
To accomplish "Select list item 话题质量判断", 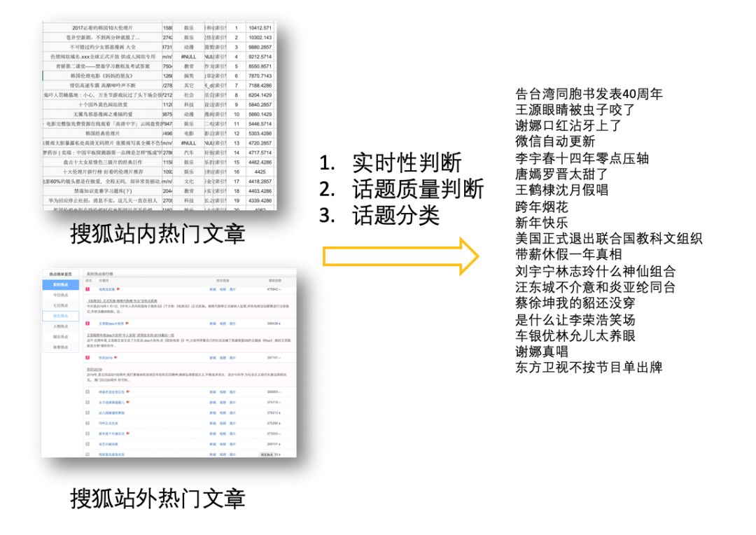I will [x=417, y=188].
